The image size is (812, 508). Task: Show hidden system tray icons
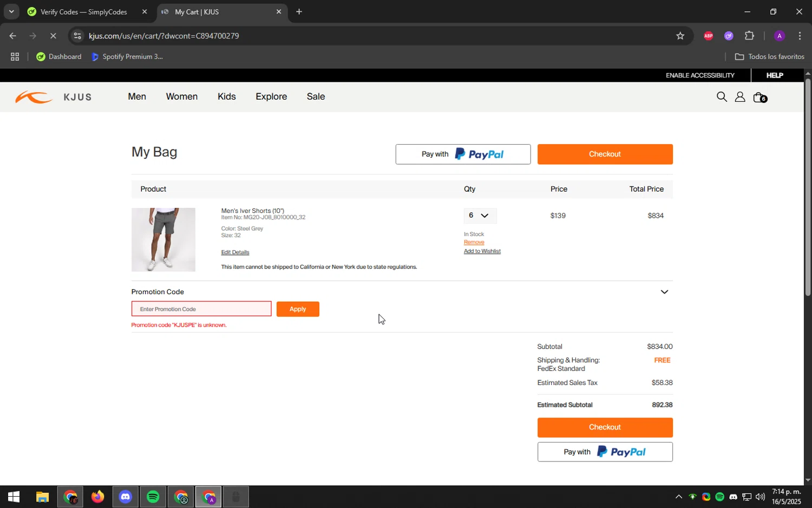(x=678, y=497)
